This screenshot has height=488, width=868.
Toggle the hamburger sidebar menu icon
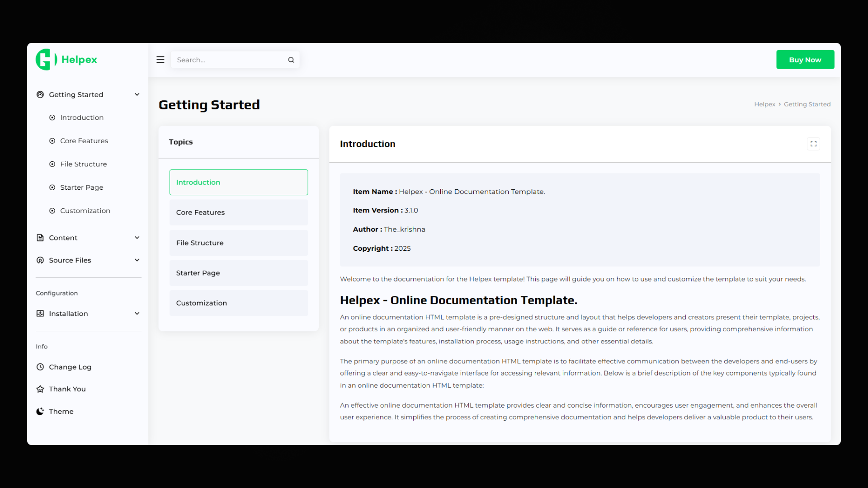tap(160, 60)
